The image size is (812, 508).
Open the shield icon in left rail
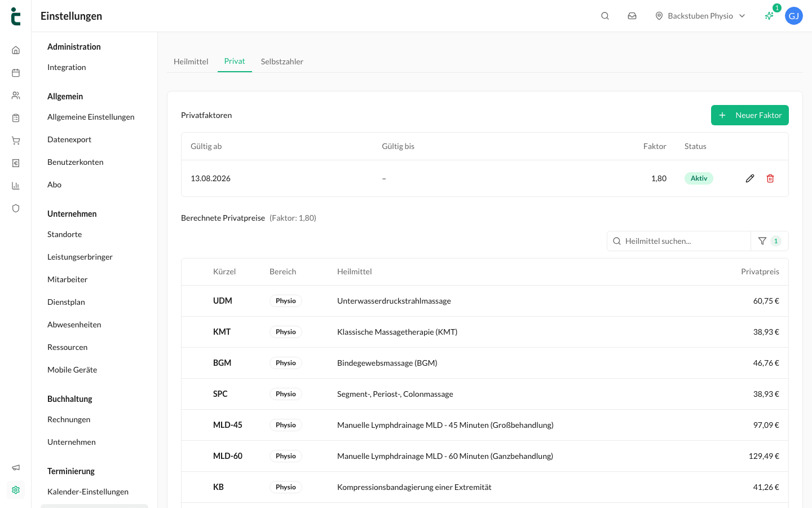(x=16, y=208)
